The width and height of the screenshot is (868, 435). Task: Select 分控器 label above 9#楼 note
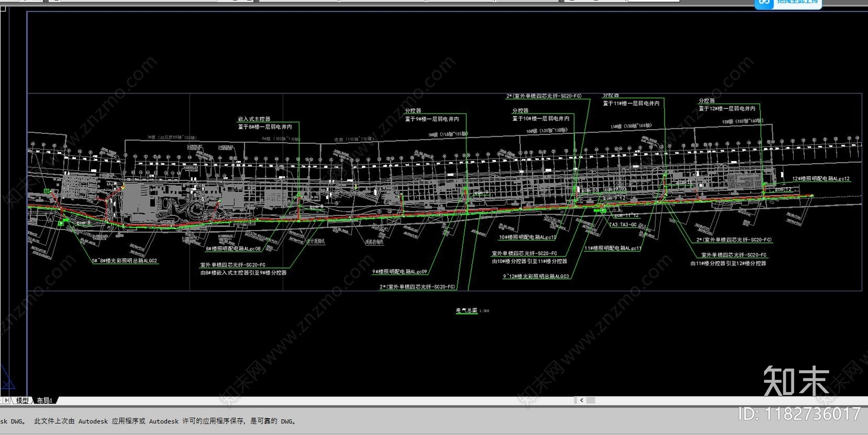click(x=413, y=111)
